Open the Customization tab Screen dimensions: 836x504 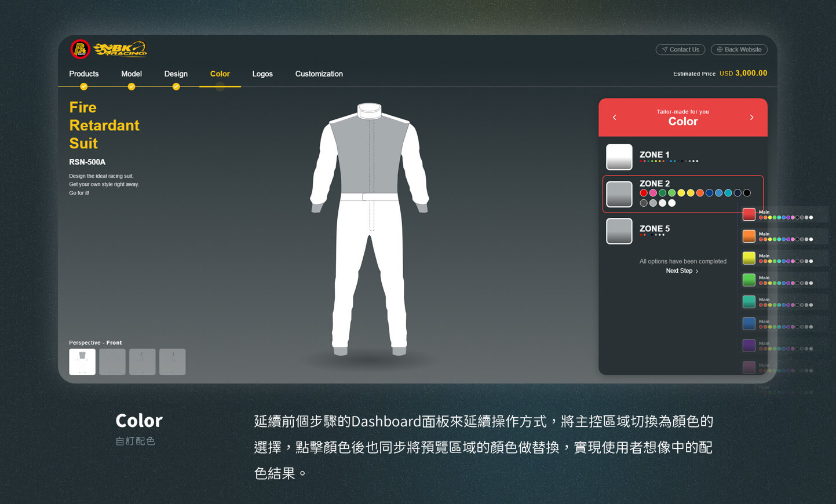319,74
